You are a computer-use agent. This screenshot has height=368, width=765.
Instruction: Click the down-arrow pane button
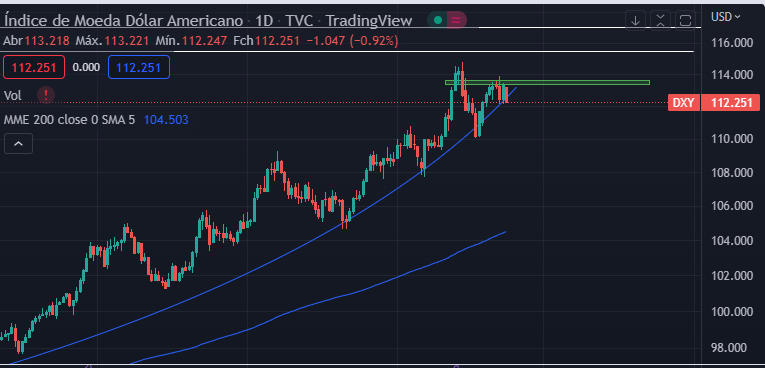(635, 20)
